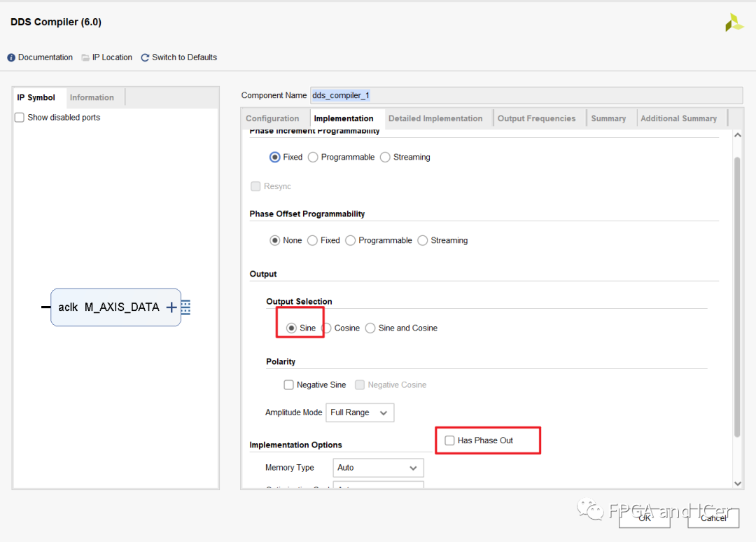Click the Documentation info icon

pos(11,57)
